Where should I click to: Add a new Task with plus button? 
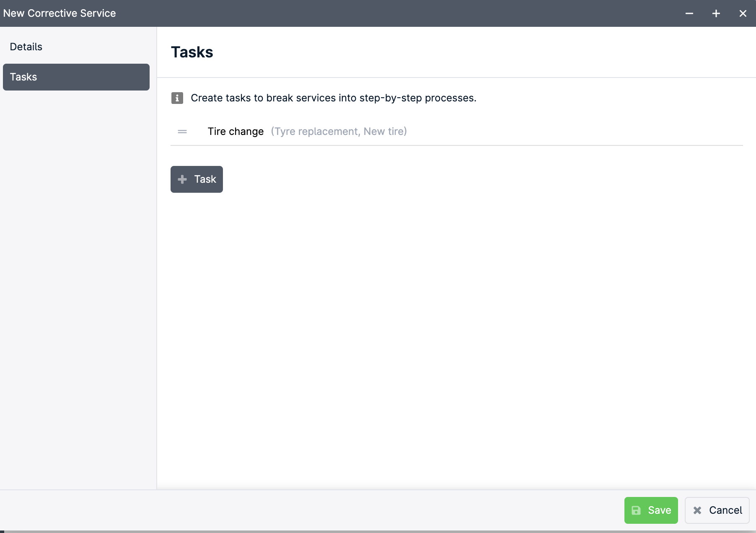[x=197, y=179]
